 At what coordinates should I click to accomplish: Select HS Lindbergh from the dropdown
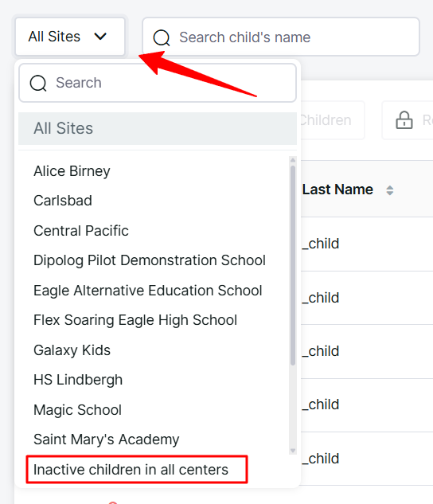tap(78, 380)
